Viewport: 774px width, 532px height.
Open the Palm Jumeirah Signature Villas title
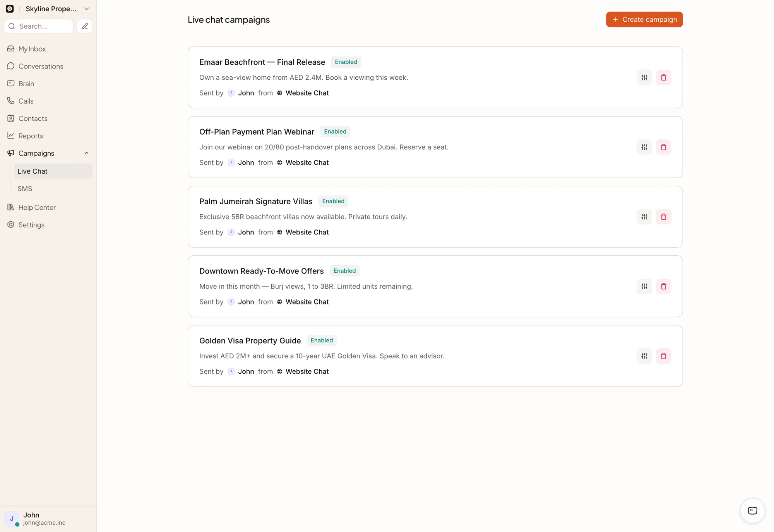pyautogui.click(x=256, y=201)
